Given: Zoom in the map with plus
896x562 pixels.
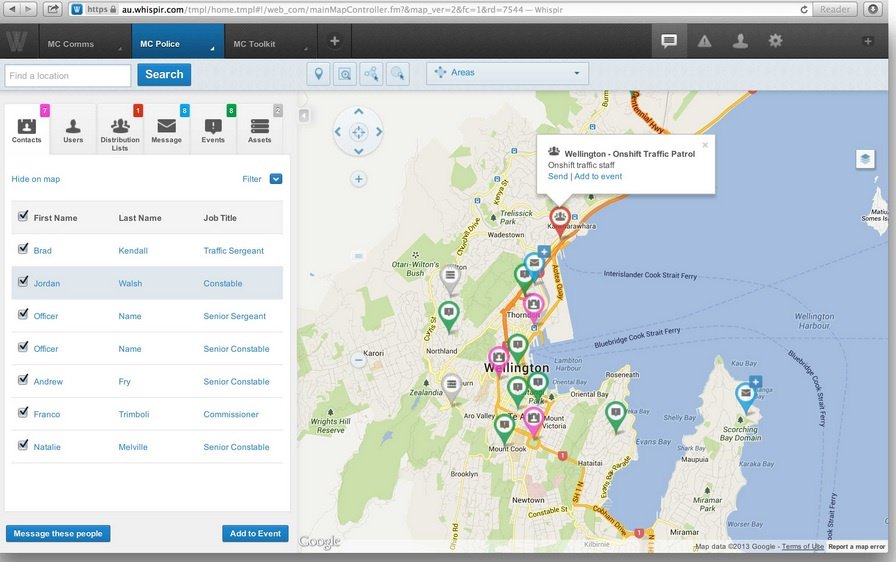Looking at the screenshot, I should 358,179.
